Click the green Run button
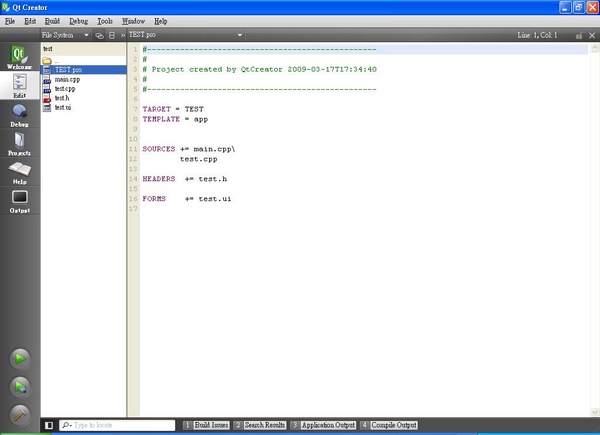The width and height of the screenshot is (600, 435). click(x=20, y=358)
